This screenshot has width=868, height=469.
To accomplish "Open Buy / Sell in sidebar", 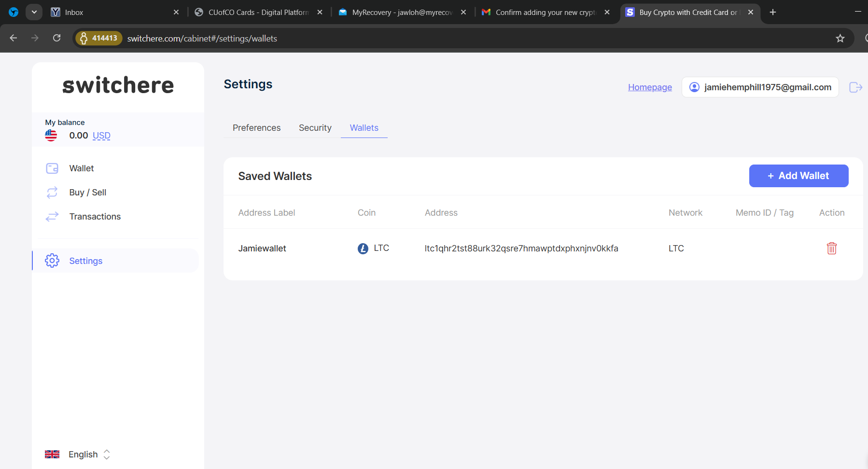I will (x=87, y=193).
